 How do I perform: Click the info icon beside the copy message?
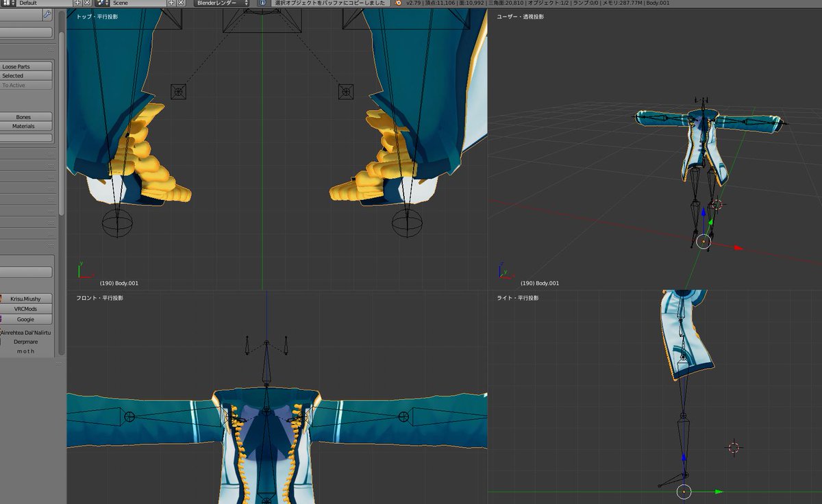click(262, 3)
